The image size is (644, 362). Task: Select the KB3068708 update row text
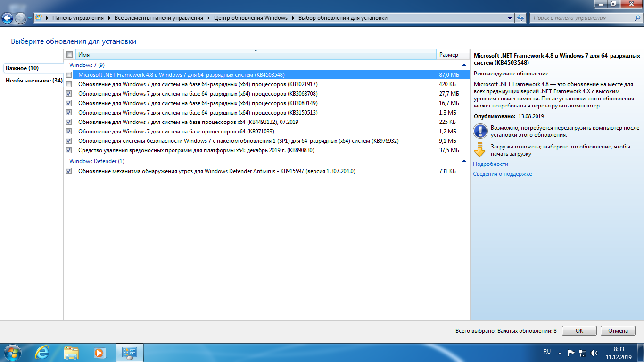(198, 94)
